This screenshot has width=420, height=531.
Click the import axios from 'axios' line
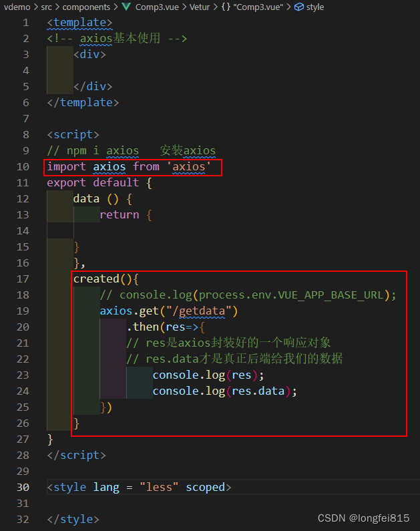point(129,166)
